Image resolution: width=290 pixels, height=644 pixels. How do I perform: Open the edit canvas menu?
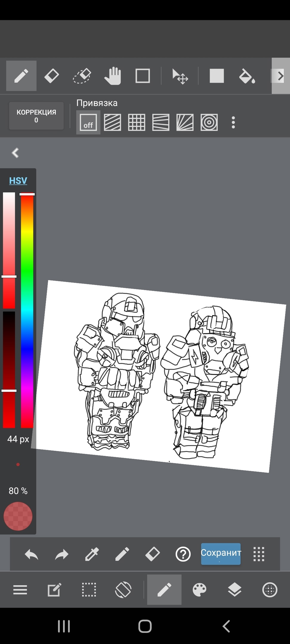pyautogui.click(x=54, y=590)
